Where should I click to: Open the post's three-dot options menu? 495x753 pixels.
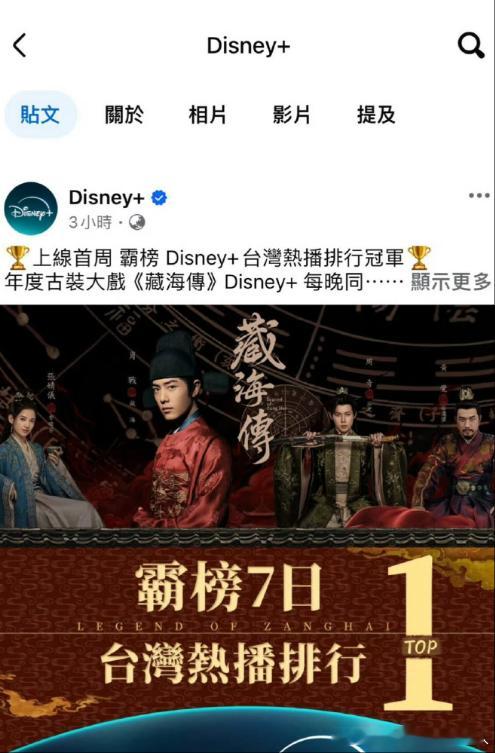pyautogui.click(x=479, y=195)
